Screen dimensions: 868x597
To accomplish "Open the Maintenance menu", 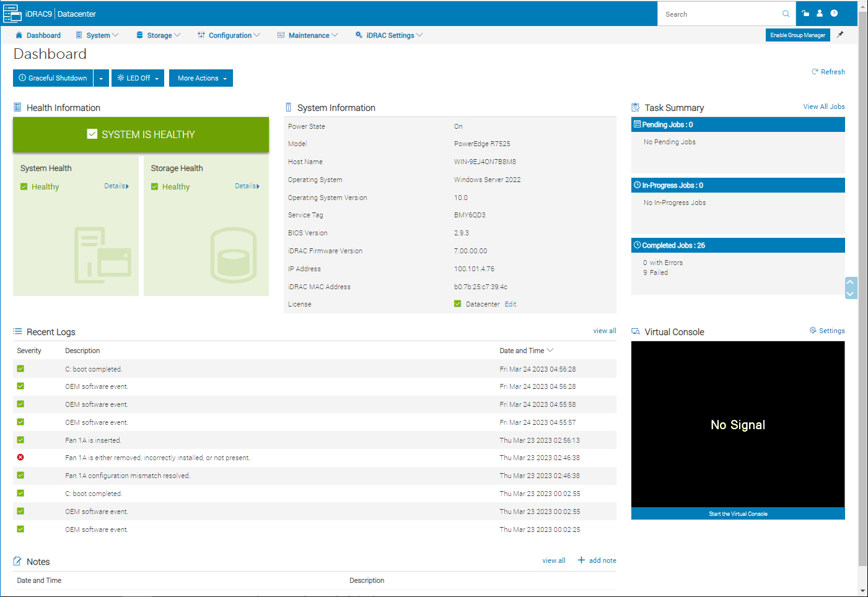I will coord(308,35).
